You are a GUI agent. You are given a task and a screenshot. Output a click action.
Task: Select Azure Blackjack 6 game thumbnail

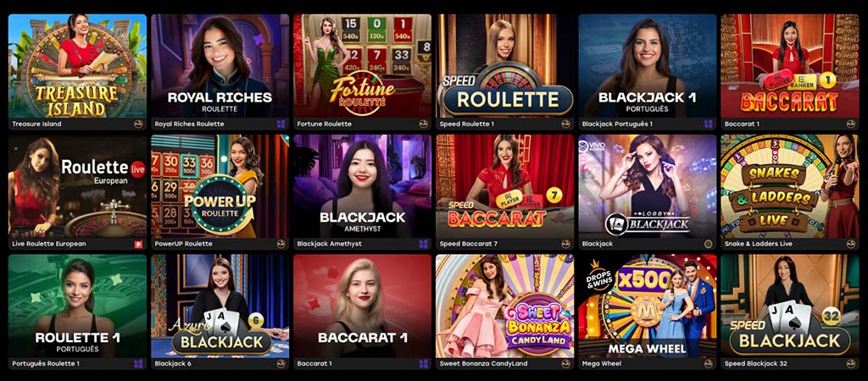[220, 306]
